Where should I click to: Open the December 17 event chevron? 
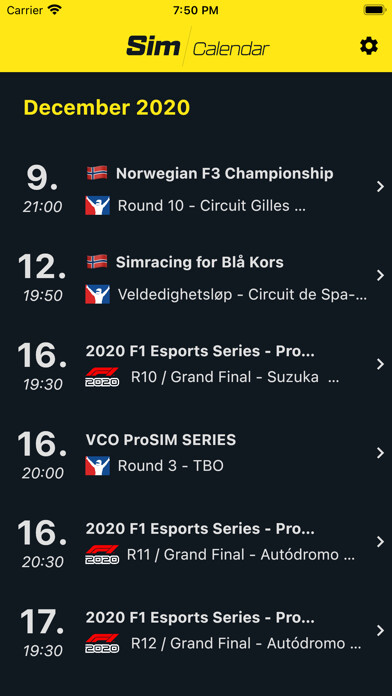380,631
